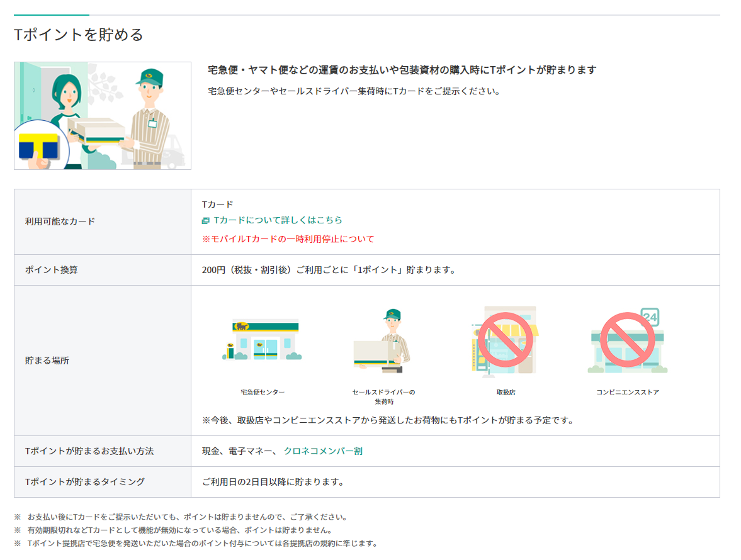The width and height of the screenshot is (741, 560).
Task: Click the sales driver holding a box icon
Action: pyautogui.click(x=383, y=342)
